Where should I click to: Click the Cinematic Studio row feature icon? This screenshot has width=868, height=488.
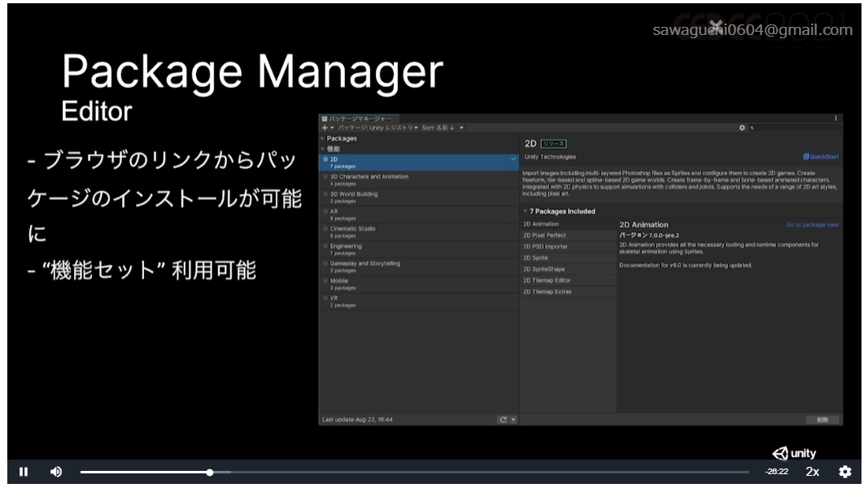[x=325, y=229]
